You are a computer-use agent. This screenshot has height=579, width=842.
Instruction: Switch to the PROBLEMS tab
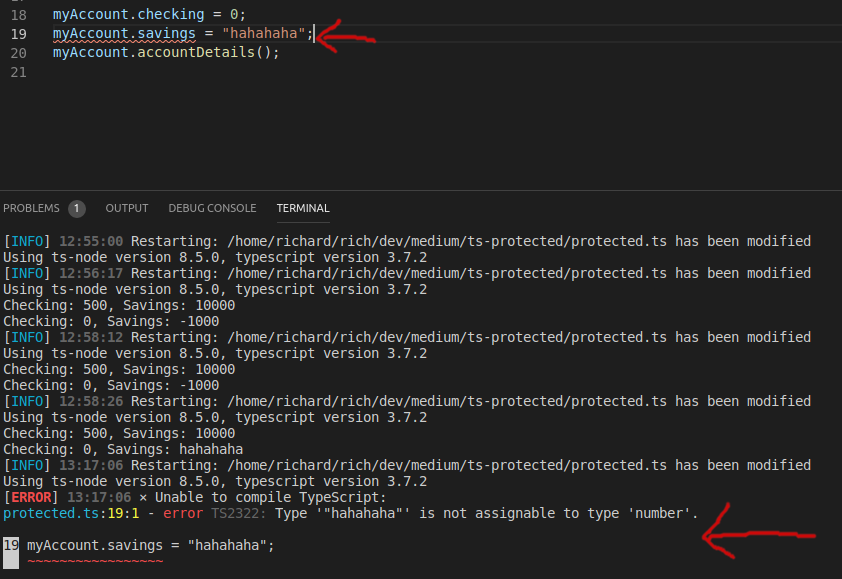tap(33, 208)
